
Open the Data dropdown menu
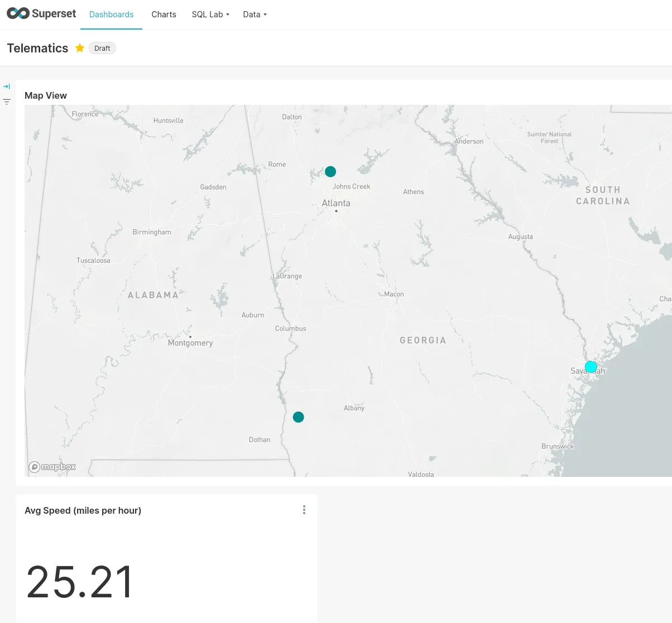tap(255, 15)
